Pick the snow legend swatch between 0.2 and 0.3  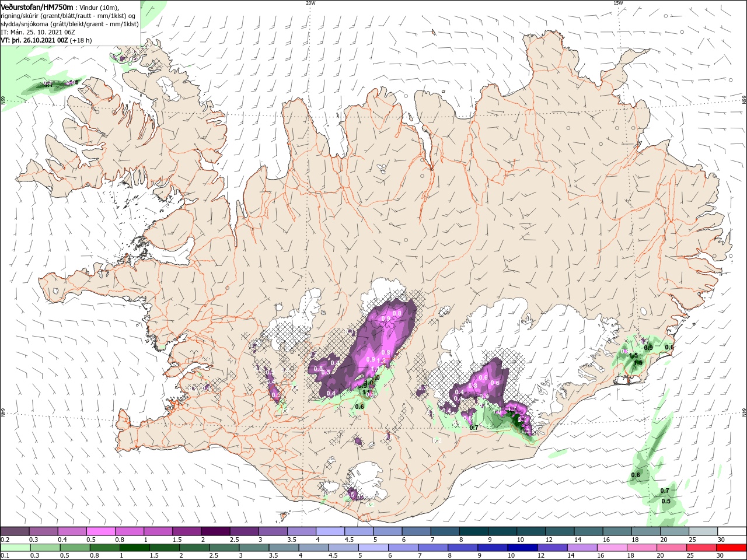point(15,531)
